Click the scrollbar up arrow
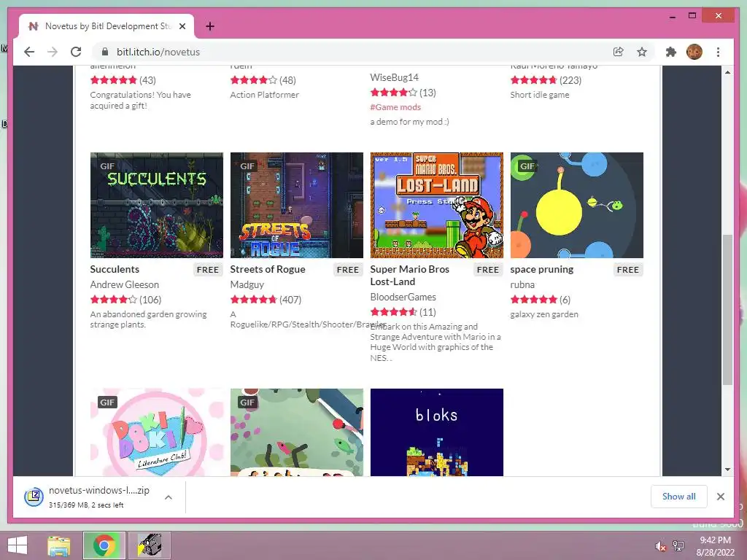 (x=727, y=72)
